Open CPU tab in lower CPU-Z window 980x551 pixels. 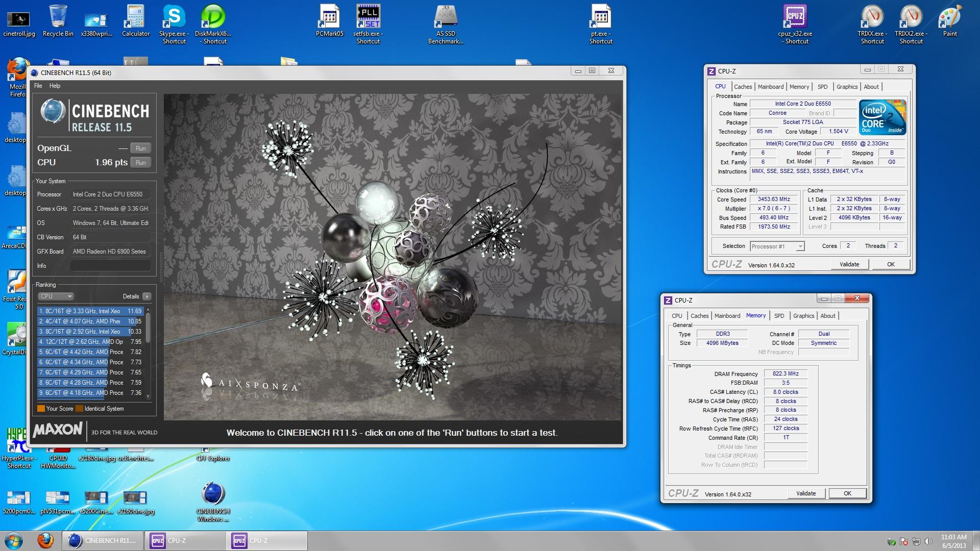click(x=677, y=316)
